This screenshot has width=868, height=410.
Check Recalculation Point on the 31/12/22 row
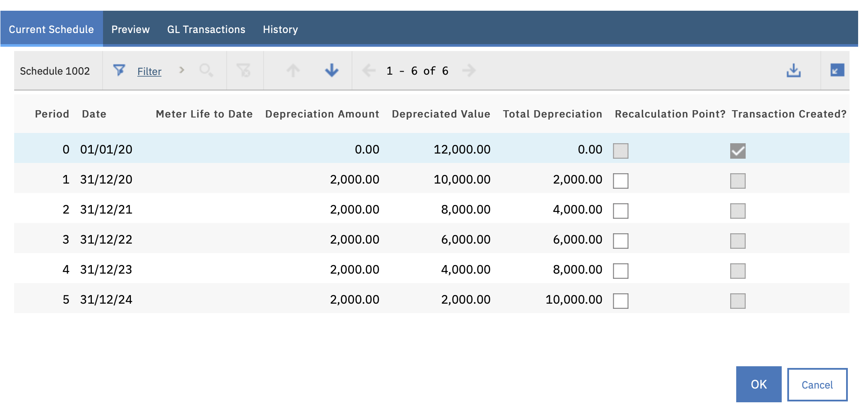click(x=621, y=241)
